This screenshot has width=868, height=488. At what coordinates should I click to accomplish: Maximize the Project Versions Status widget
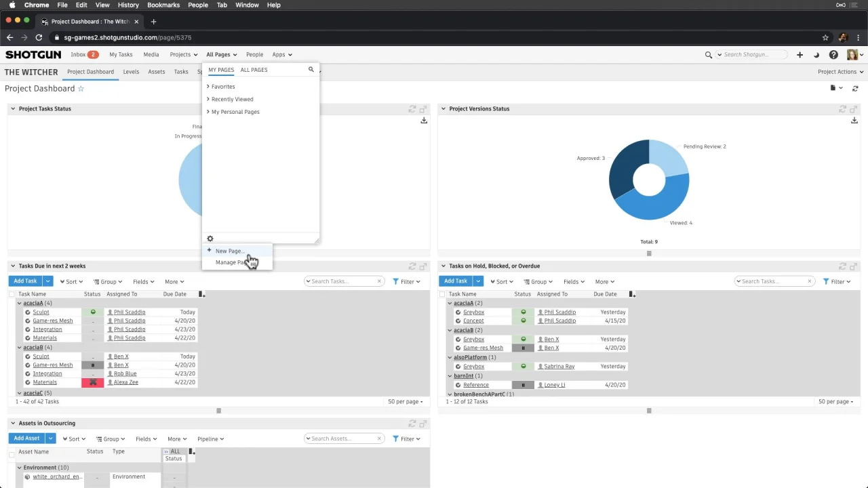coord(853,109)
